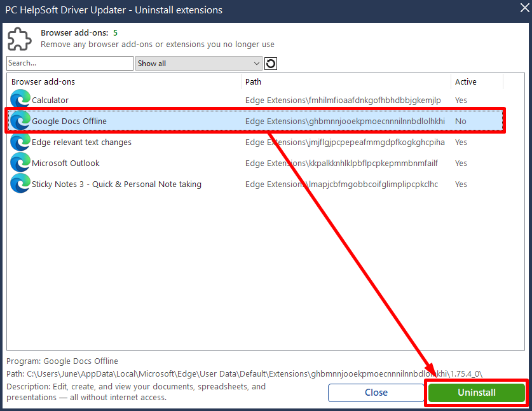
Task: Sort by the Path column header
Action: pyautogui.click(x=253, y=82)
